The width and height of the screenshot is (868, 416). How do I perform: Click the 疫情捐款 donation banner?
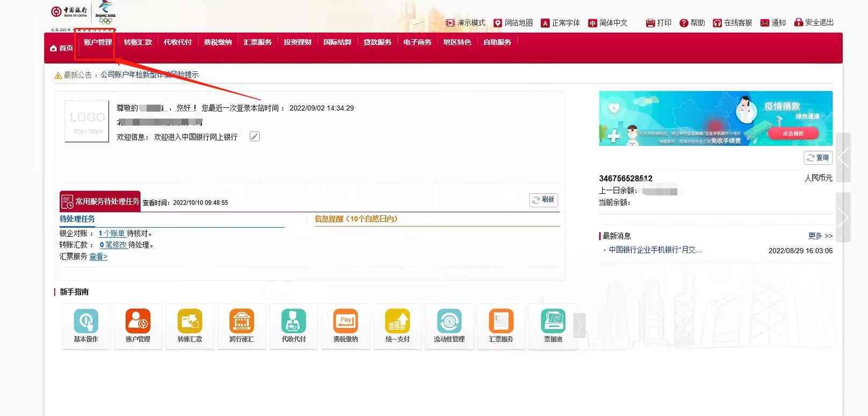(x=715, y=118)
